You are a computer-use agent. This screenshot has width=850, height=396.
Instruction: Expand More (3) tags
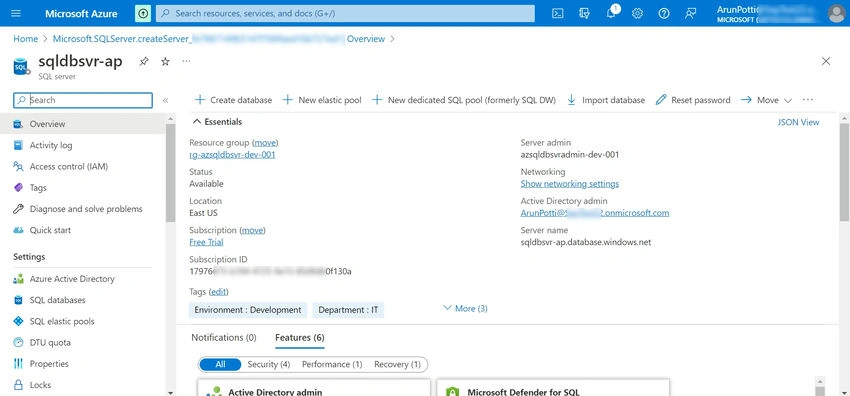(465, 308)
